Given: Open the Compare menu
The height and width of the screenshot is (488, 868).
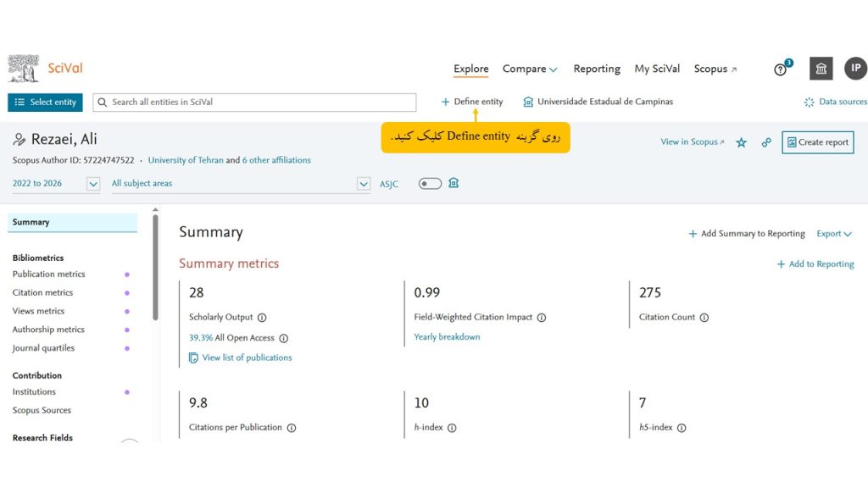Looking at the screenshot, I should pyautogui.click(x=530, y=69).
